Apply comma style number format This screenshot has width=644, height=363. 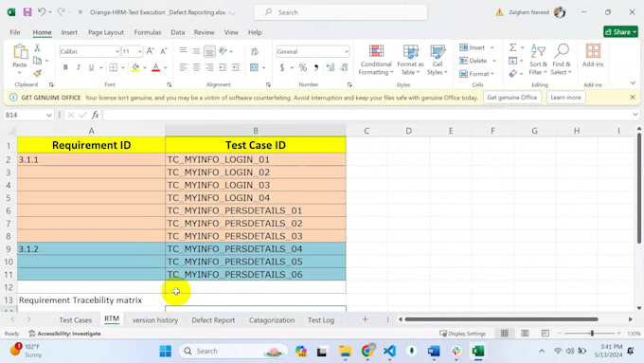315,68
